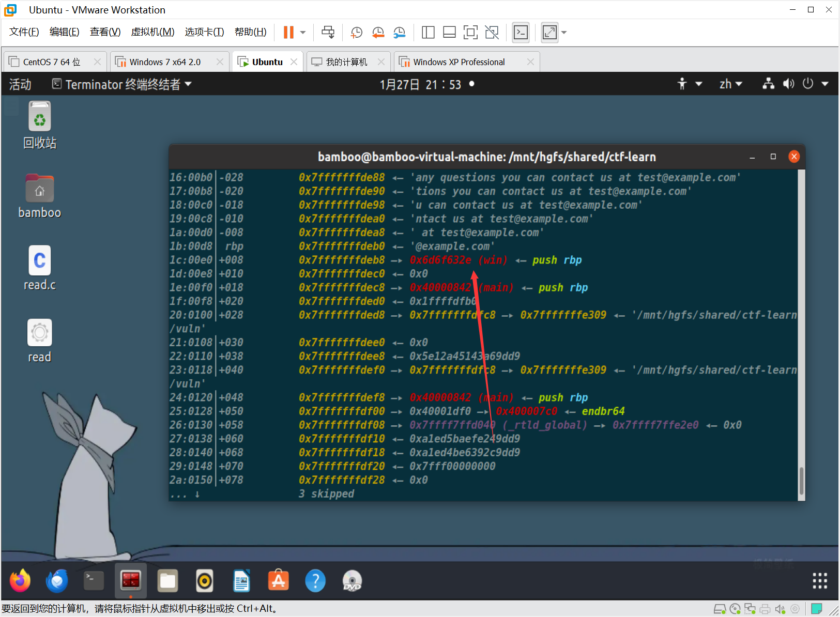Open the zh input source menu
The height and width of the screenshot is (617, 840).
[730, 84]
